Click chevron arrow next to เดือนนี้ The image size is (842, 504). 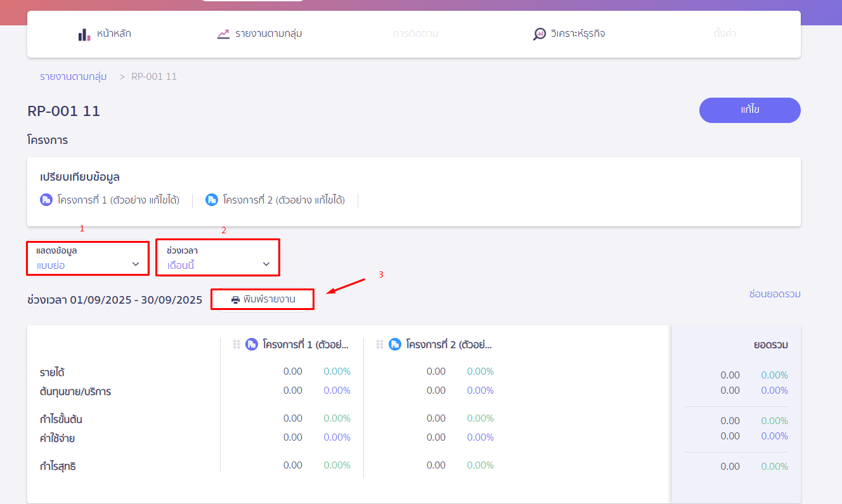[x=266, y=264]
